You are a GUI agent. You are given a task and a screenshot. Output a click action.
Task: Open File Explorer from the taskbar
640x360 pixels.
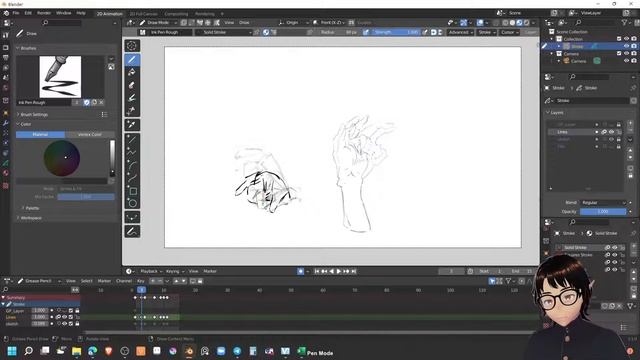pyautogui.click(x=76, y=351)
